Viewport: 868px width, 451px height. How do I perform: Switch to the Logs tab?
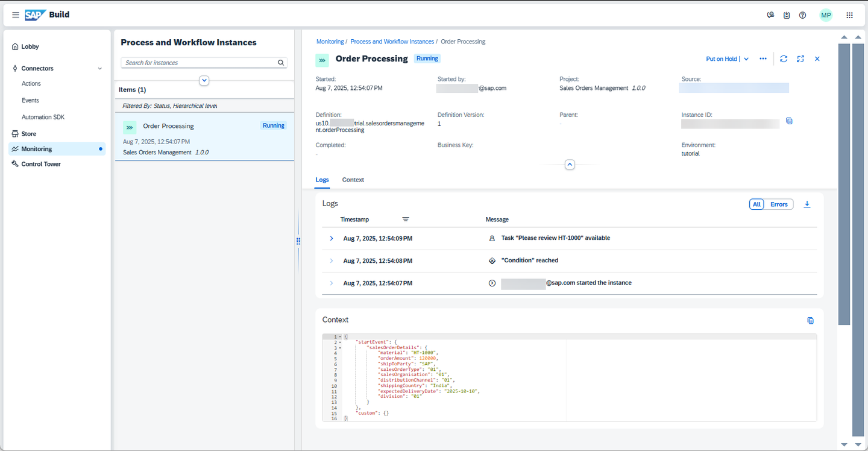322,180
